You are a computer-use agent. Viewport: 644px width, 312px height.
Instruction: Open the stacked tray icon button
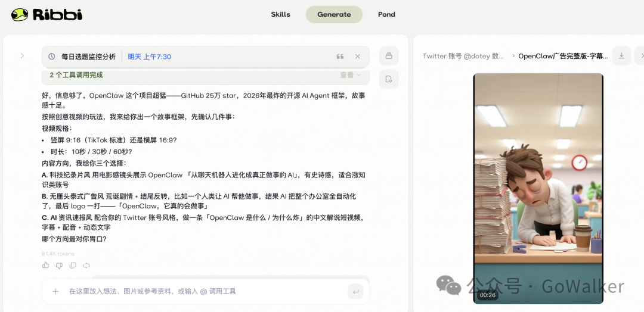[x=389, y=56]
